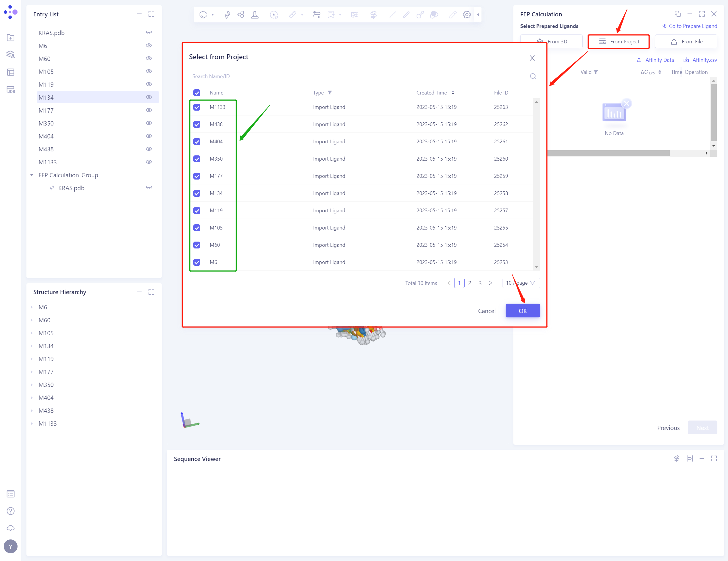Select the molecule structure tool in toolbar

pos(241,15)
